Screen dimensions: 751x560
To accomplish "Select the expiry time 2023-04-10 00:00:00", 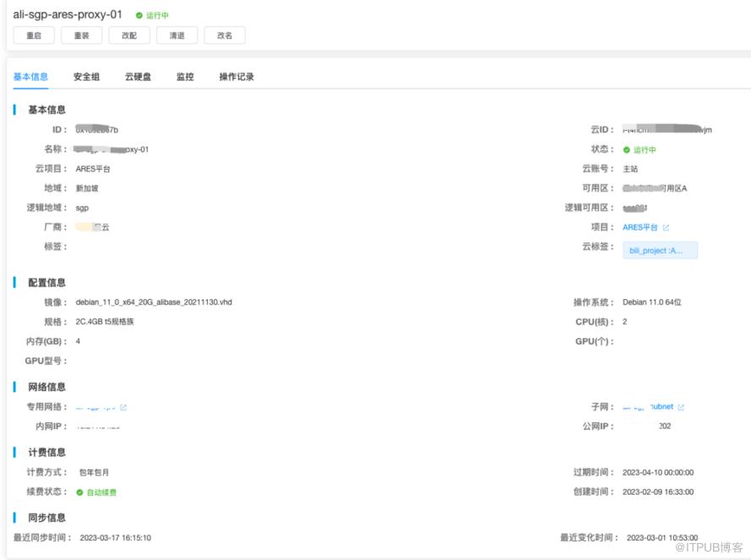I will click(658, 473).
